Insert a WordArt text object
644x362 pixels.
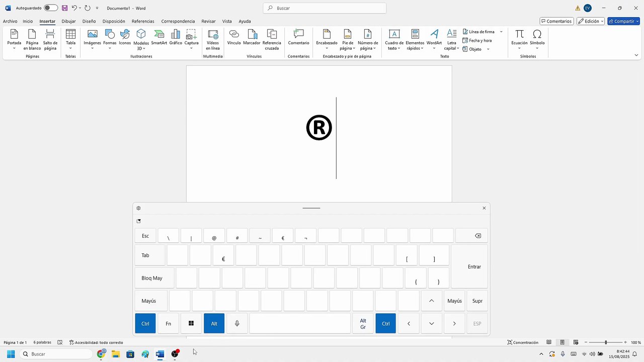click(x=434, y=39)
